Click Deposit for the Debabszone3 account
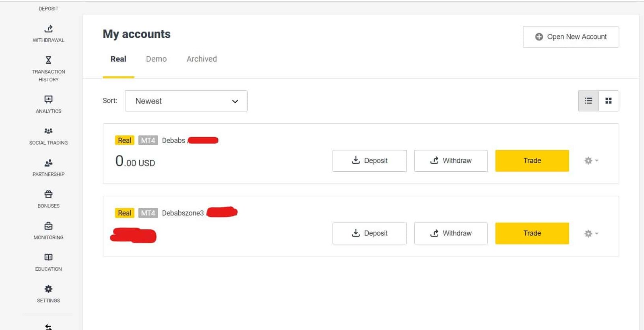Screen dimensions: 644x330 point(369,233)
